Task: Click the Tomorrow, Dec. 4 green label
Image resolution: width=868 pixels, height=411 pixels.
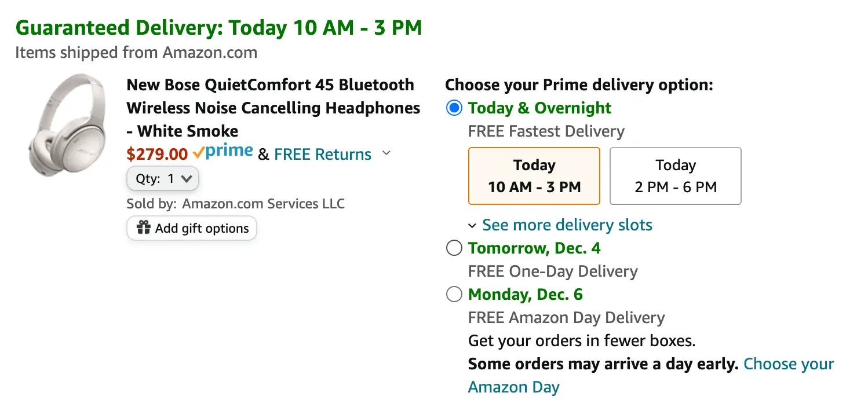Action: click(534, 248)
